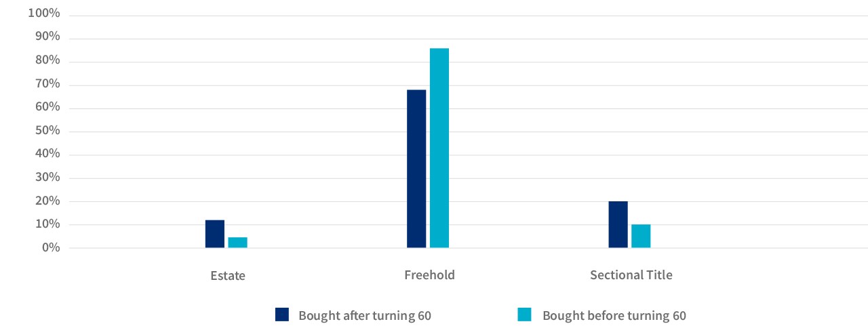This screenshot has height=326, width=868.
Task: Click the 30% axis label
Action: [47, 178]
